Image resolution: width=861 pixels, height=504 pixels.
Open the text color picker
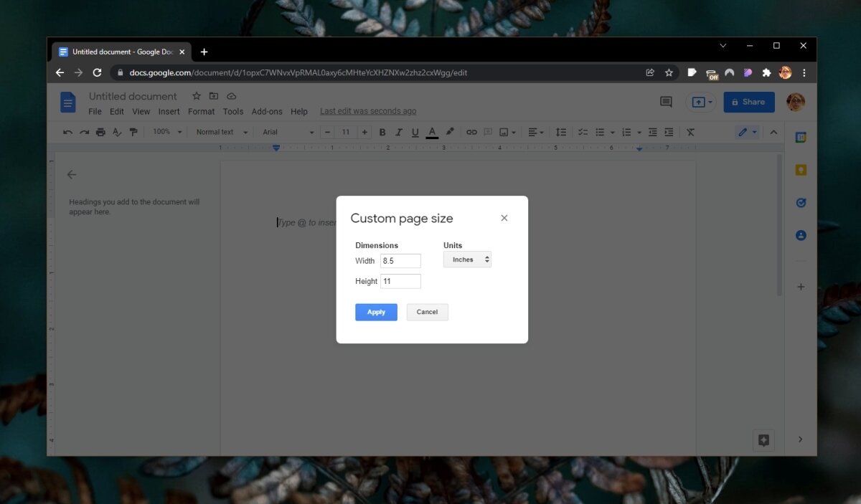[x=431, y=132]
